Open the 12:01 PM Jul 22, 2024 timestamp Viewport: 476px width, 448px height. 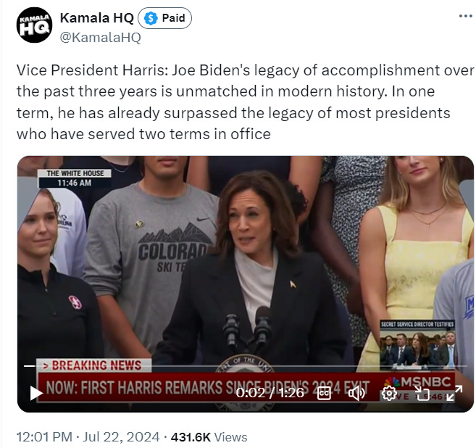(x=88, y=437)
